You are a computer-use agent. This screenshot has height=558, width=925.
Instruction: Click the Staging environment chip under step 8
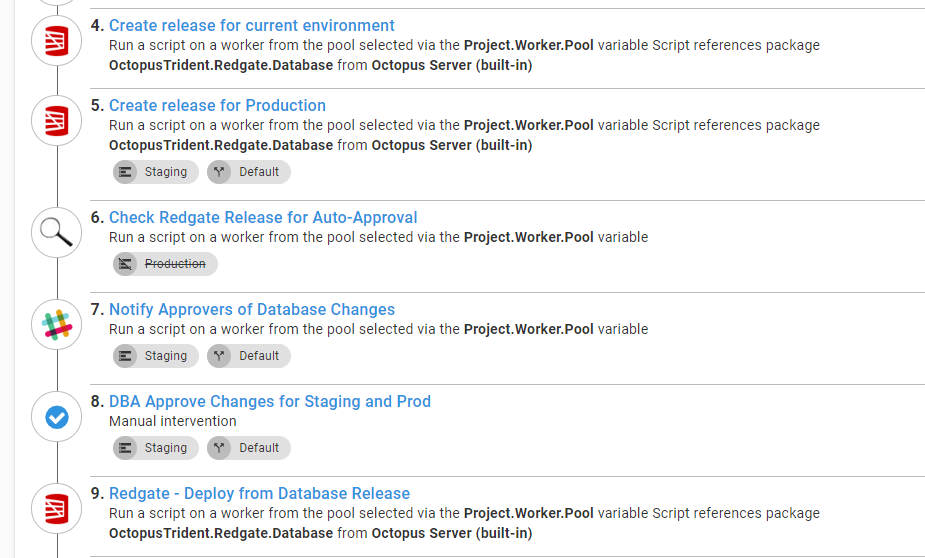[155, 448]
